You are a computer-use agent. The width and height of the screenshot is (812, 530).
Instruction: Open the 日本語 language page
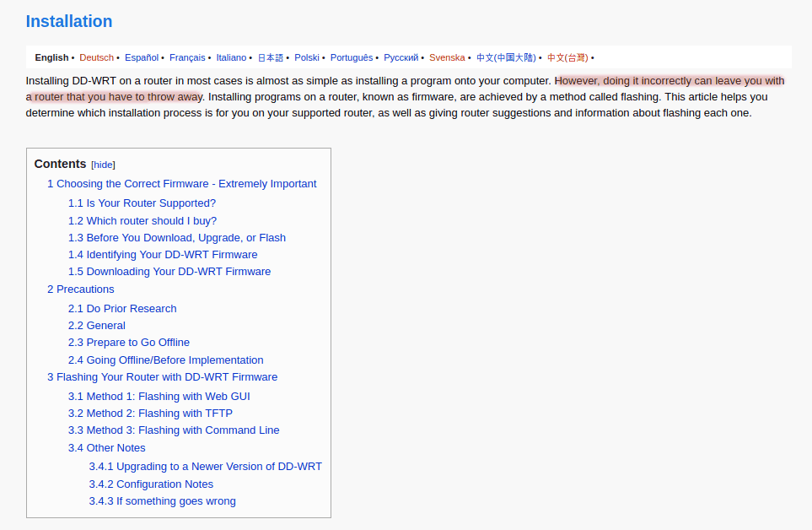tap(271, 57)
